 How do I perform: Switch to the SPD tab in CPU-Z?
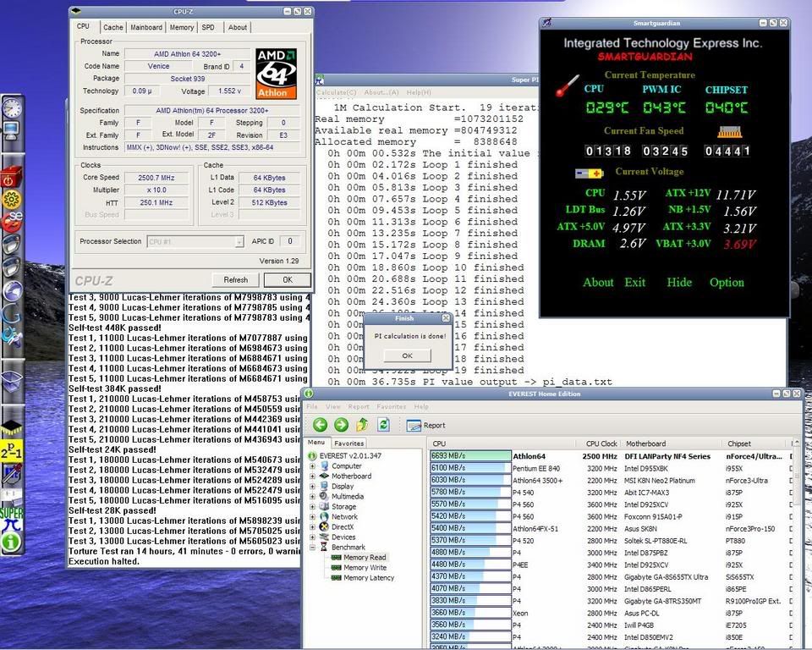208,27
